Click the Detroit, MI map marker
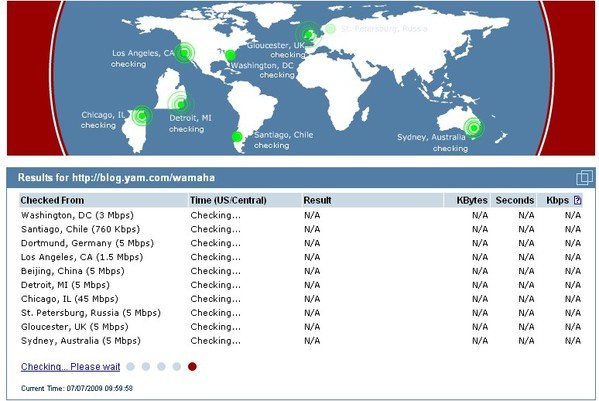The image size is (599, 401). (181, 103)
